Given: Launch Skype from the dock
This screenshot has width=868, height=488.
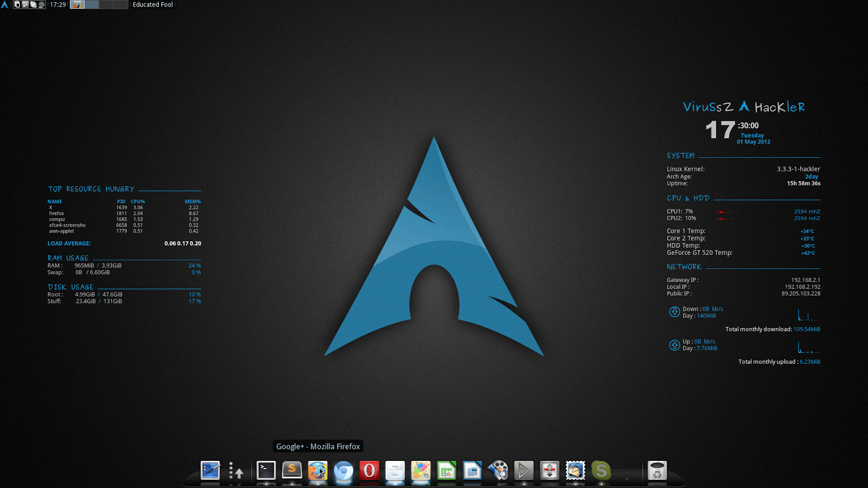Looking at the screenshot, I should point(601,471).
